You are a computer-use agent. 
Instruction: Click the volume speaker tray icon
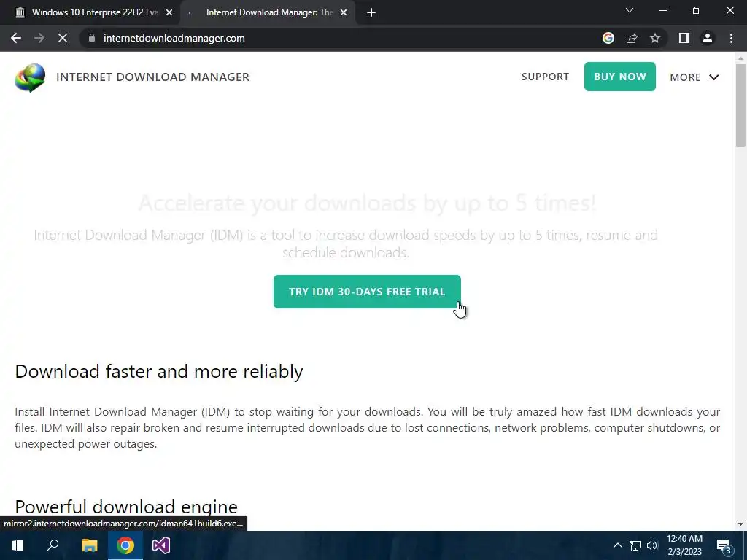tap(652, 545)
